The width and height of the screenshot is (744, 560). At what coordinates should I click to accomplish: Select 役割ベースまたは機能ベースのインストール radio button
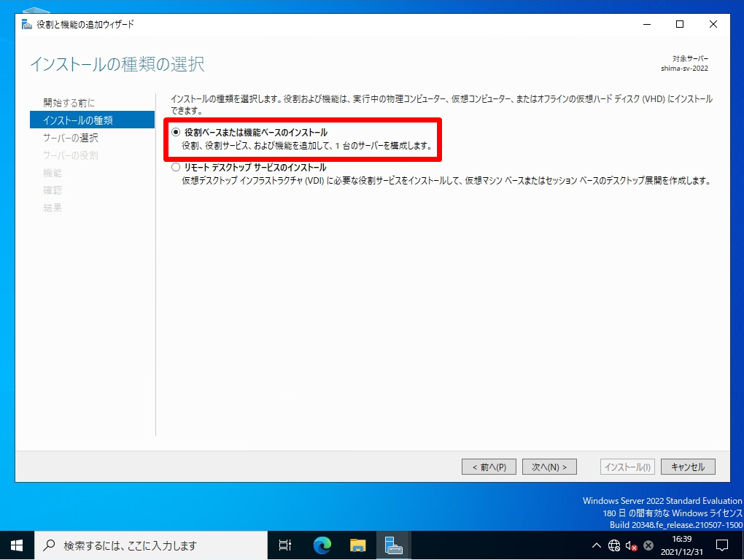click(x=176, y=132)
